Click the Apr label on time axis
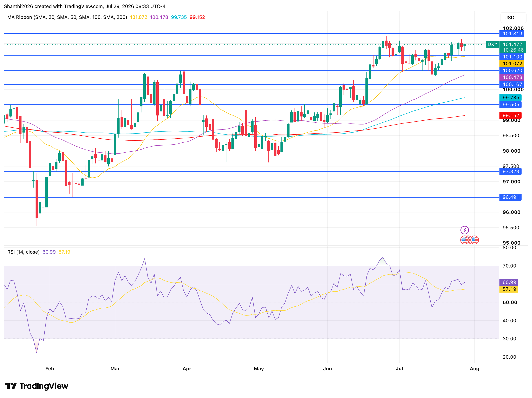The width and height of the screenshot is (532, 398). [x=187, y=368]
